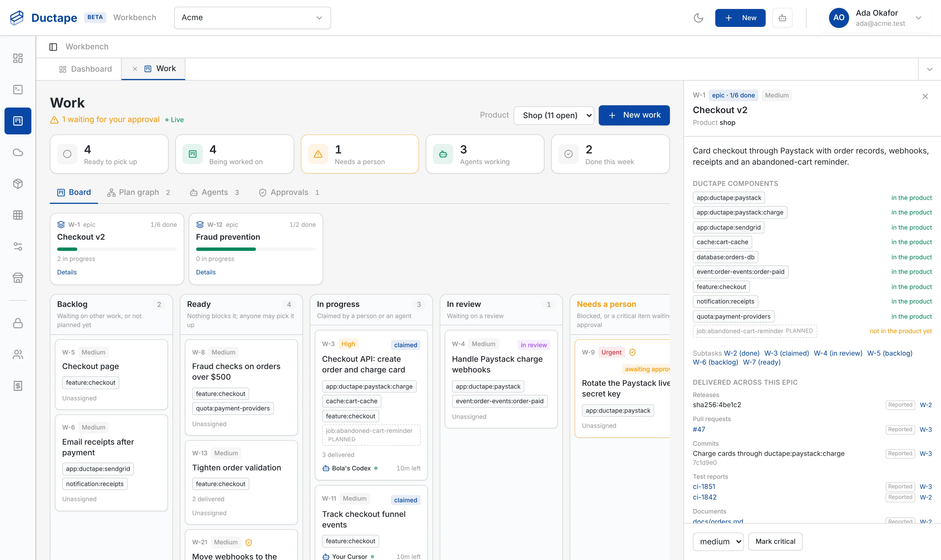Open the marketplace store icon in sidebar
This screenshot has width=941, height=560.
(x=18, y=278)
